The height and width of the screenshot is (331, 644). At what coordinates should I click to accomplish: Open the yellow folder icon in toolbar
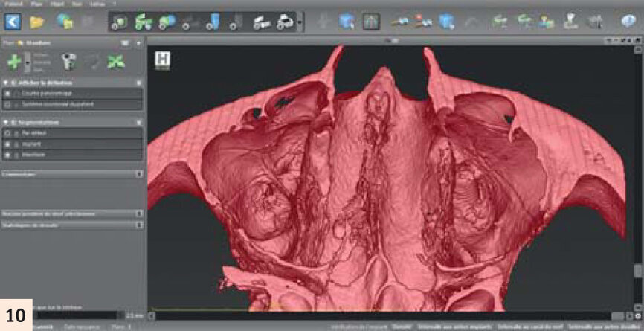pos(36,22)
